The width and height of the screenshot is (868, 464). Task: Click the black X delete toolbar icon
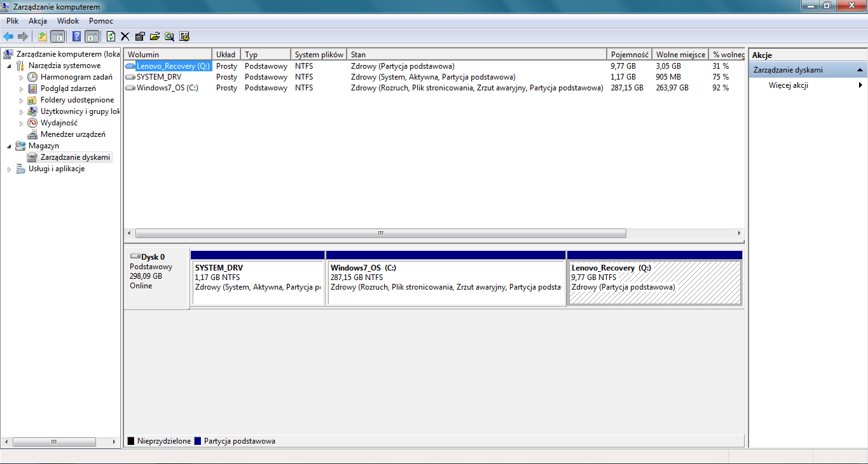click(125, 36)
